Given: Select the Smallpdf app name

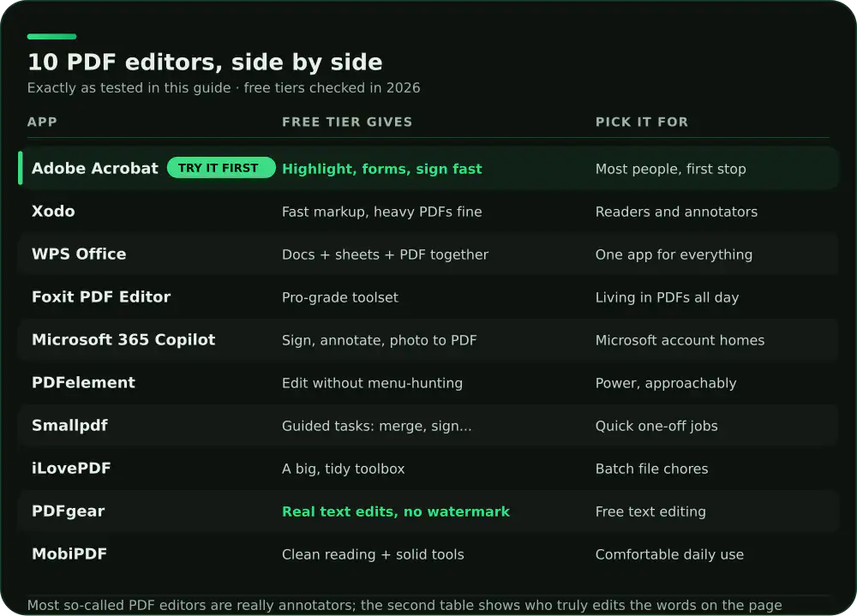Looking at the screenshot, I should click(x=69, y=425).
